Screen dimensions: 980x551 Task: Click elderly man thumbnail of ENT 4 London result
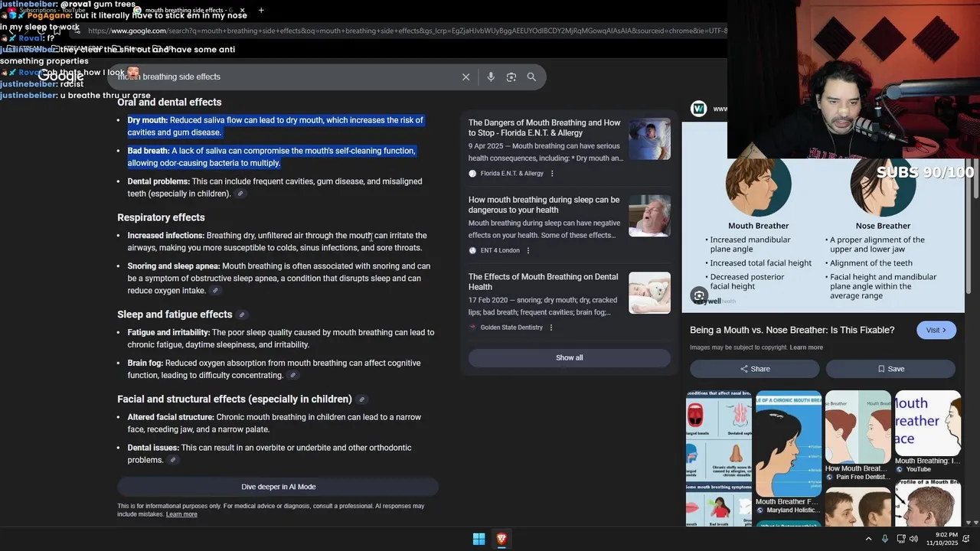click(x=649, y=216)
